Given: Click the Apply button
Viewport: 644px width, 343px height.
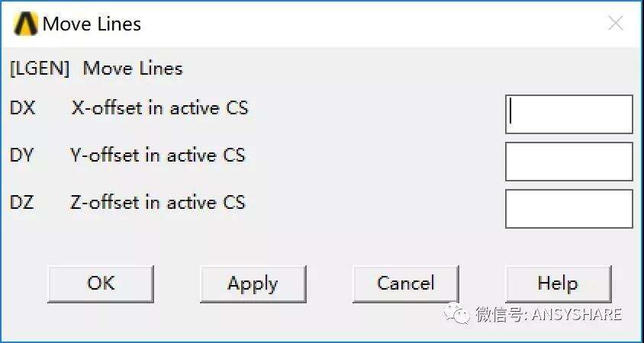Looking at the screenshot, I should pyautogui.click(x=253, y=284).
